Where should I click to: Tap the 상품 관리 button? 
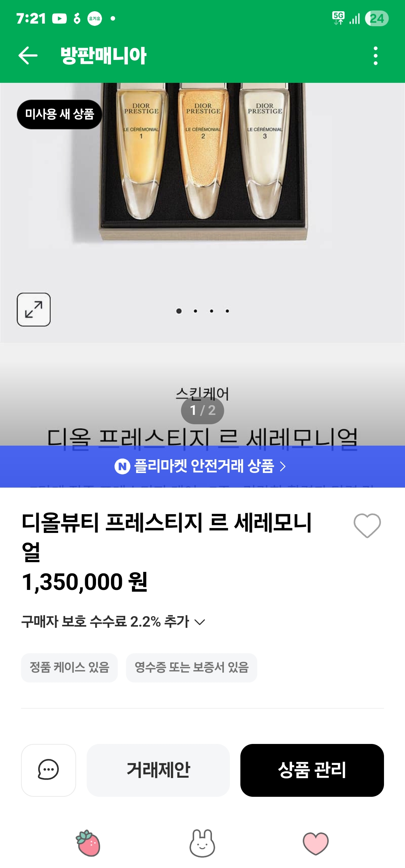[312, 770]
